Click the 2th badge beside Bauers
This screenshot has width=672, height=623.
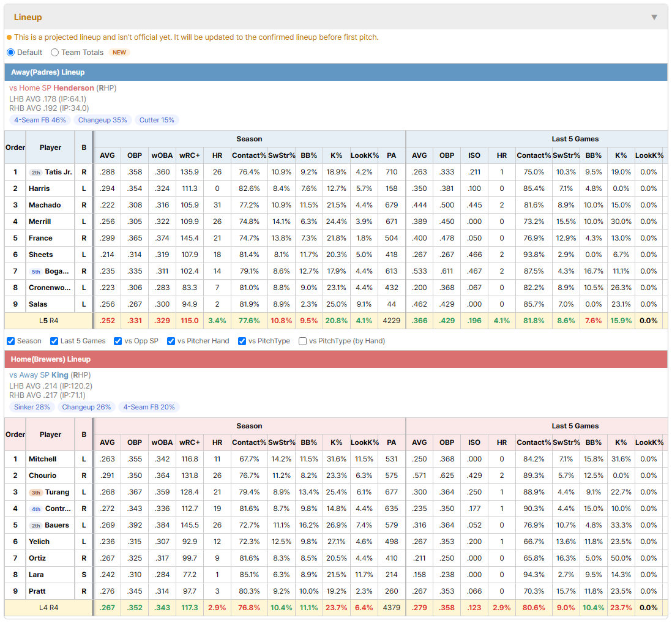[35, 525]
